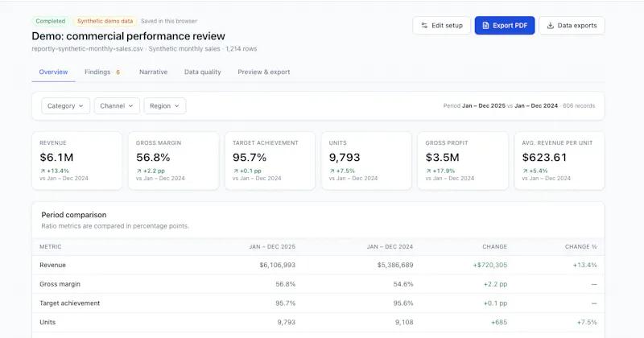Go to the Data quality tab

click(203, 72)
